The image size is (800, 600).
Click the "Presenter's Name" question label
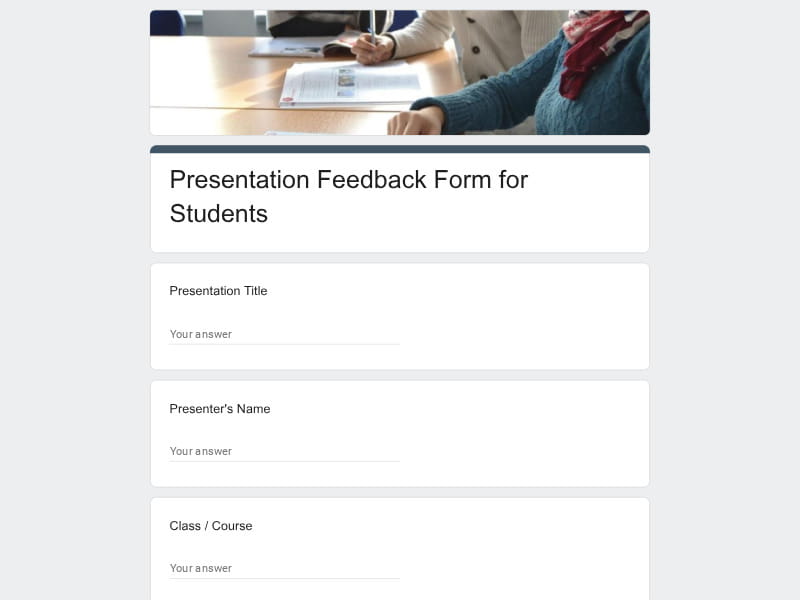[x=219, y=409]
